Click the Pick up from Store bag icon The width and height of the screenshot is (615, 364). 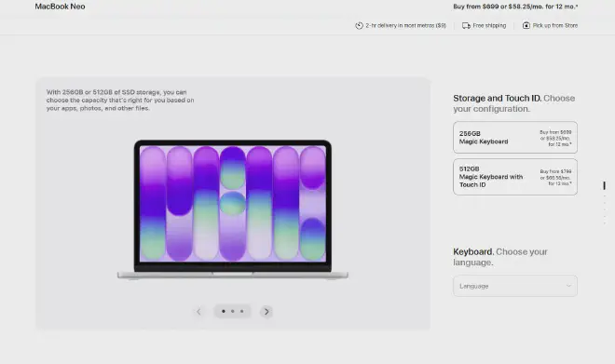(x=526, y=25)
